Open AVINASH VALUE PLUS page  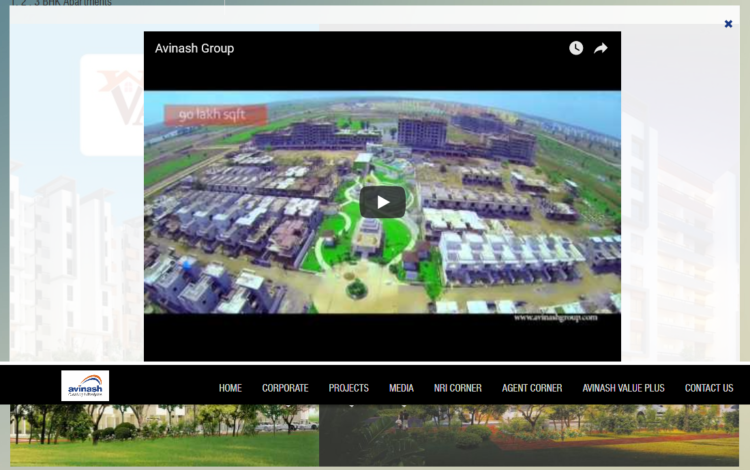pos(623,388)
